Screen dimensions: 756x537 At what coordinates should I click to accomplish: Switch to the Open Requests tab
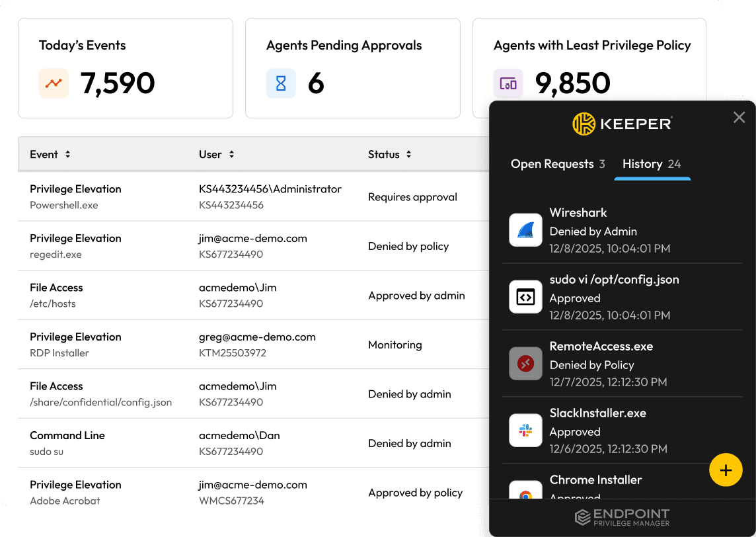(558, 164)
